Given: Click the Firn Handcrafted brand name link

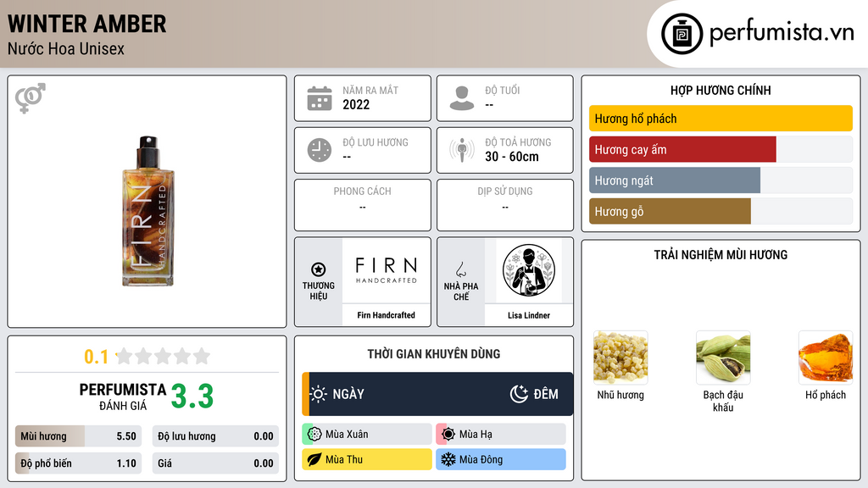Looking at the screenshot, I should 387,315.
